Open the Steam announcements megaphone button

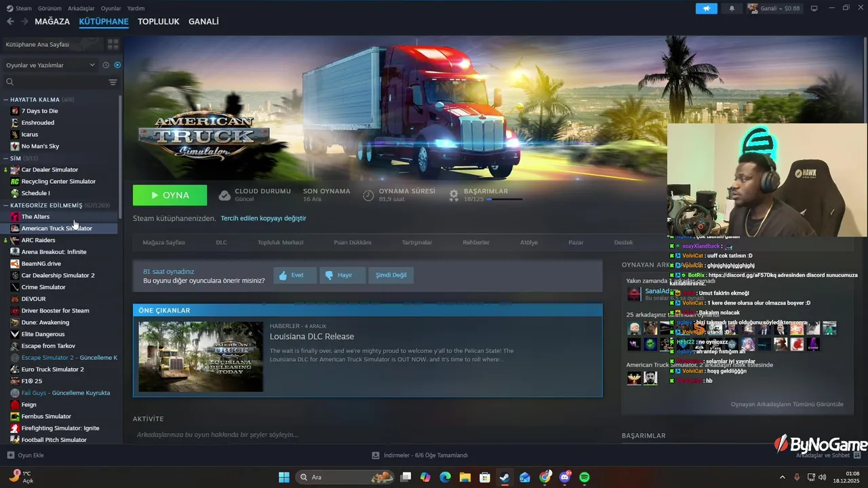tap(706, 8)
